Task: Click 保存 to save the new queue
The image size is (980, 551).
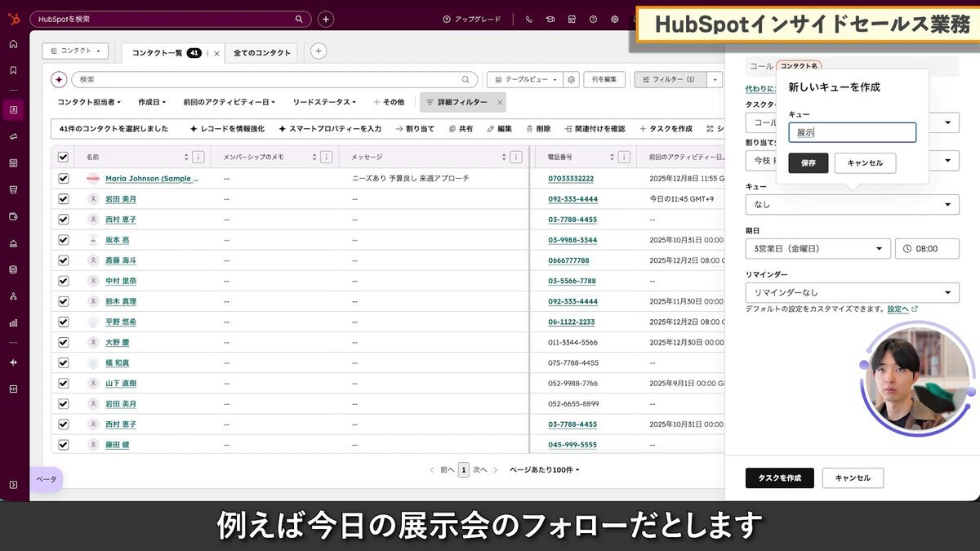Action: pos(808,163)
